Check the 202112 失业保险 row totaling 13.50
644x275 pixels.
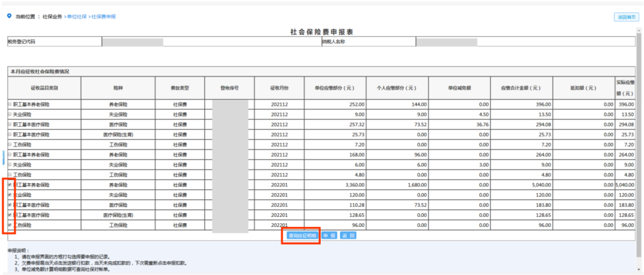pos(10,114)
